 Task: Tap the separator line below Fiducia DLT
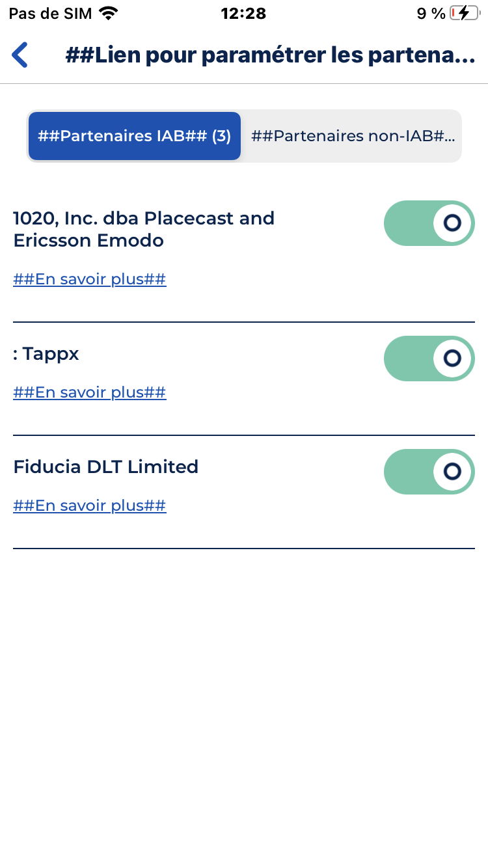pos(244,549)
